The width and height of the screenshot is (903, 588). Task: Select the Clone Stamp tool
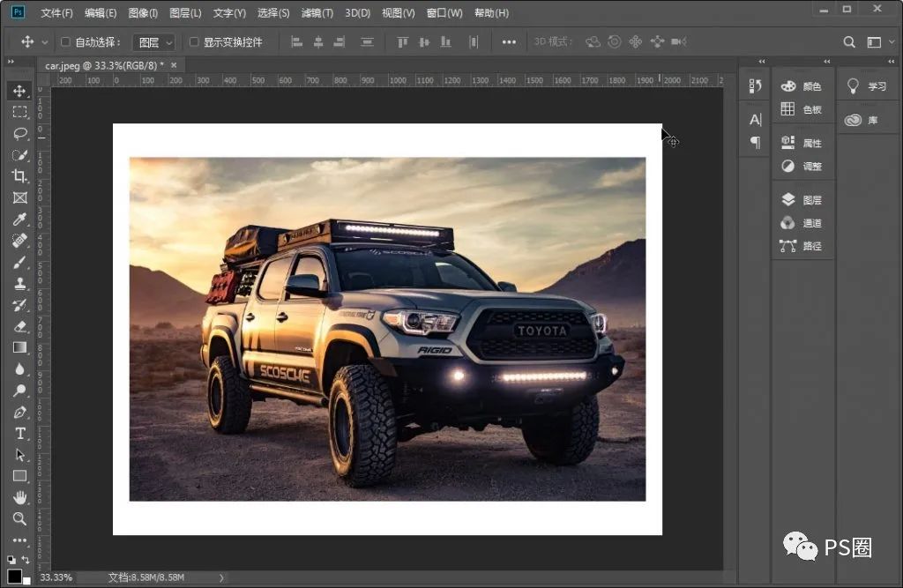(x=19, y=283)
